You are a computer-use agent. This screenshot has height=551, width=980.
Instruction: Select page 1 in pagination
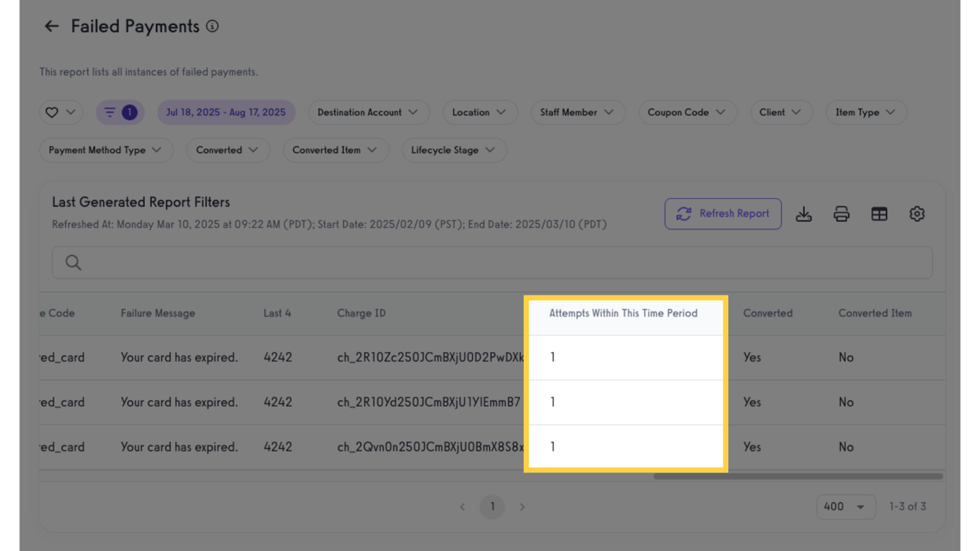pos(492,507)
